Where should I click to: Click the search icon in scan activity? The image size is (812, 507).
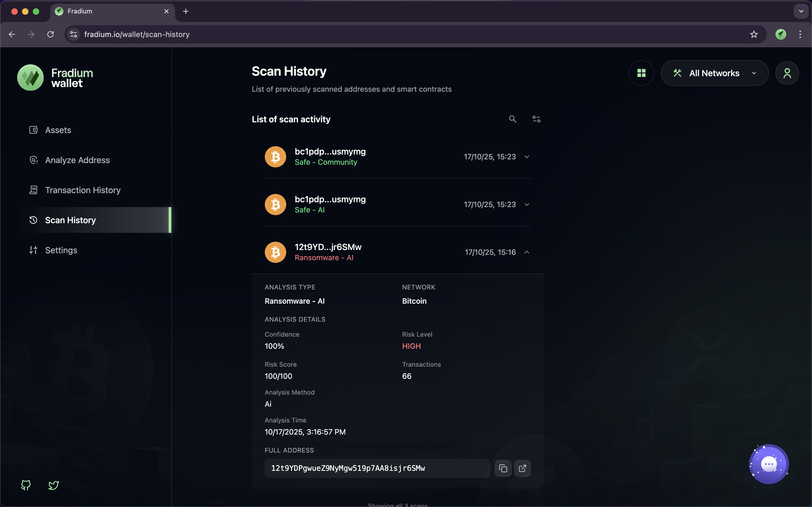coord(512,119)
